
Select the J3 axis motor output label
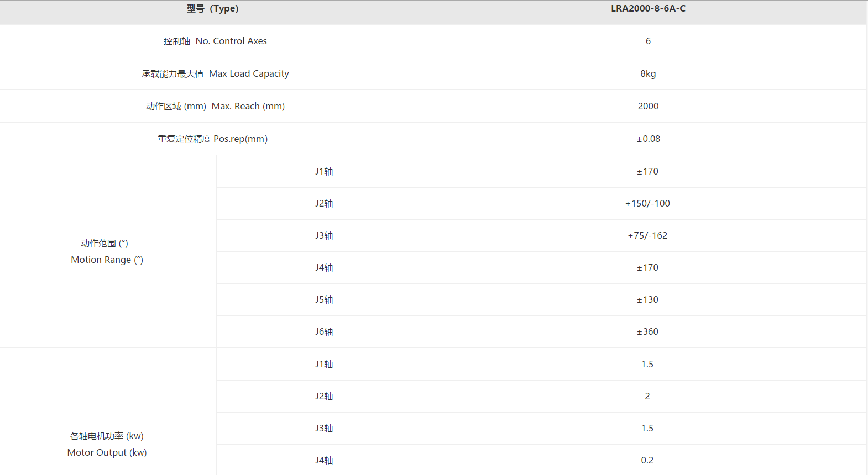(324, 429)
